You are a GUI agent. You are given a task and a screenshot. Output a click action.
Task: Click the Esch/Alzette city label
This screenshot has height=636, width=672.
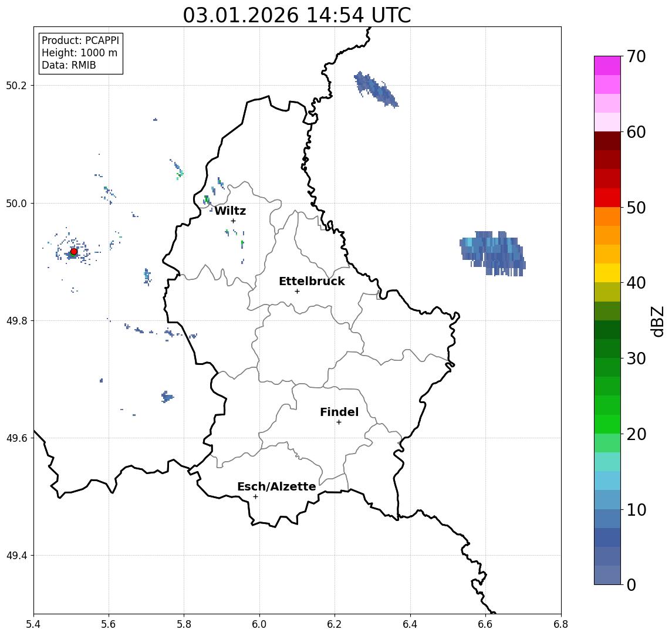click(276, 486)
